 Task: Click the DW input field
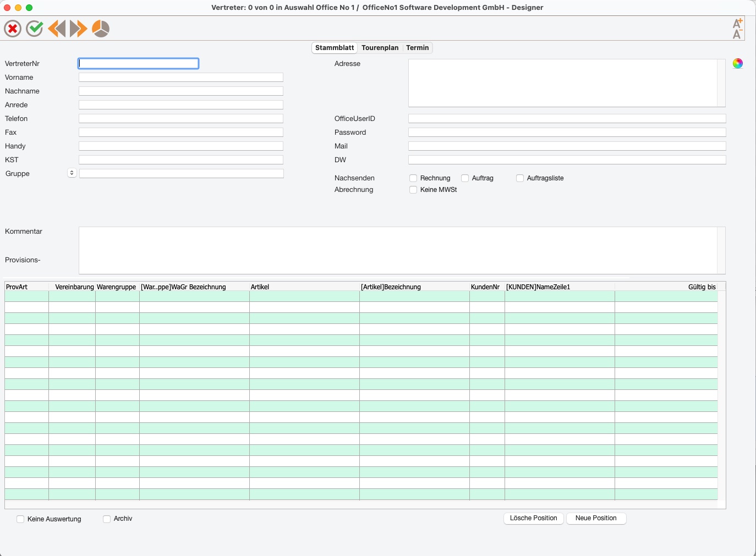click(x=567, y=160)
